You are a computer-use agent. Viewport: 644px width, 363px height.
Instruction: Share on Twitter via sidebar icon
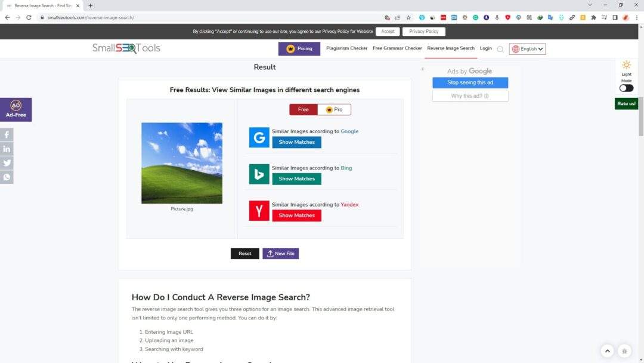(7, 163)
